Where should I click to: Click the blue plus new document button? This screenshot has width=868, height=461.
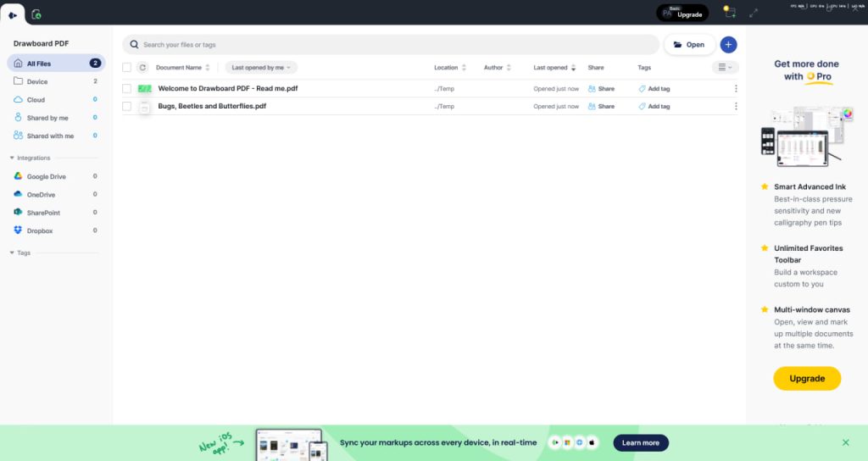click(728, 45)
